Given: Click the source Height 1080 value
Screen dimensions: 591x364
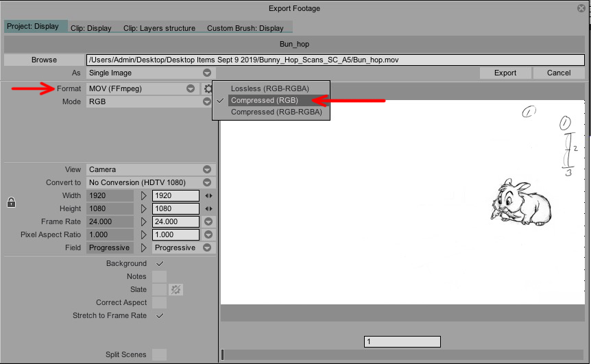Looking at the screenshot, I should pos(110,209).
